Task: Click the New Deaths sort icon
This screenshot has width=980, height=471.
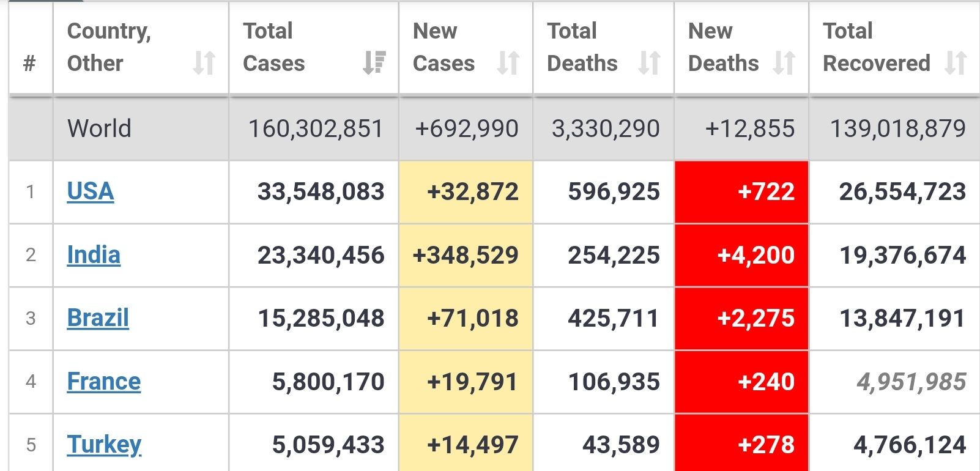Action: coord(784,63)
